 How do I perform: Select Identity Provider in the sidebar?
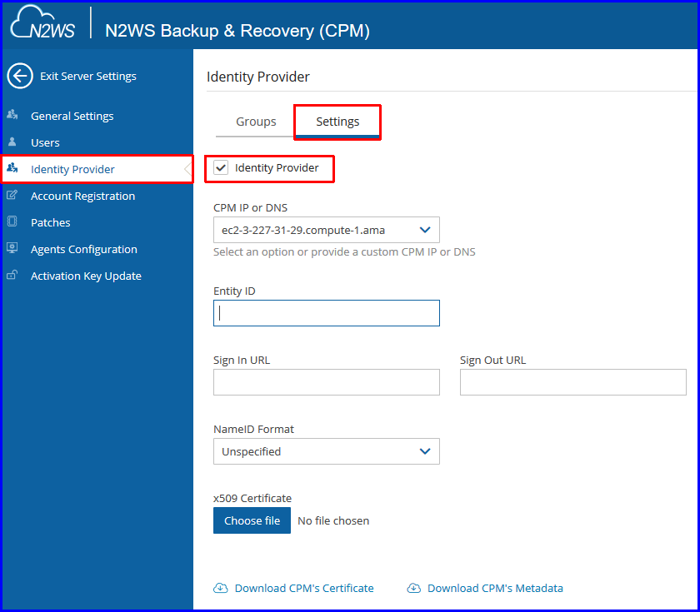[x=97, y=169]
